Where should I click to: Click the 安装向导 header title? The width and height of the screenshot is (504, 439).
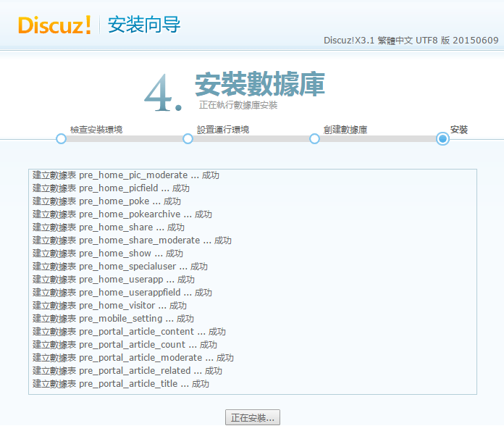click(144, 25)
